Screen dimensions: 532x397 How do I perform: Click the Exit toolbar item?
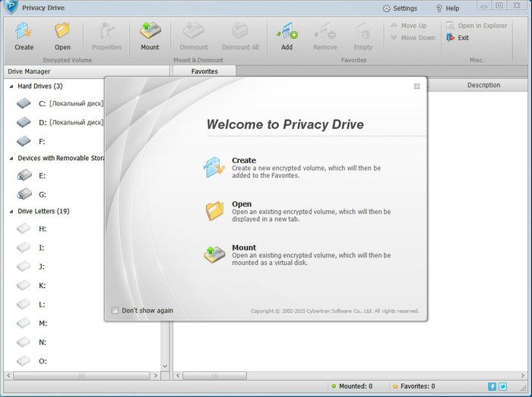point(458,38)
